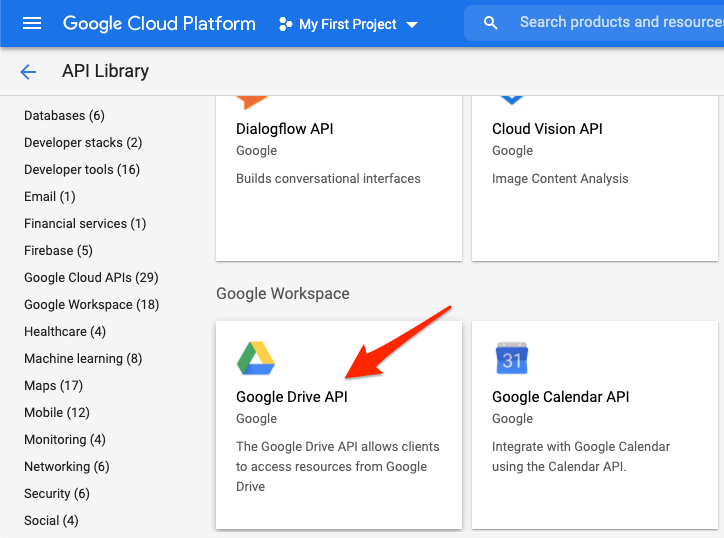Show Mobile (12) APIs
The width and height of the screenshot is (724, 538).
57,413
